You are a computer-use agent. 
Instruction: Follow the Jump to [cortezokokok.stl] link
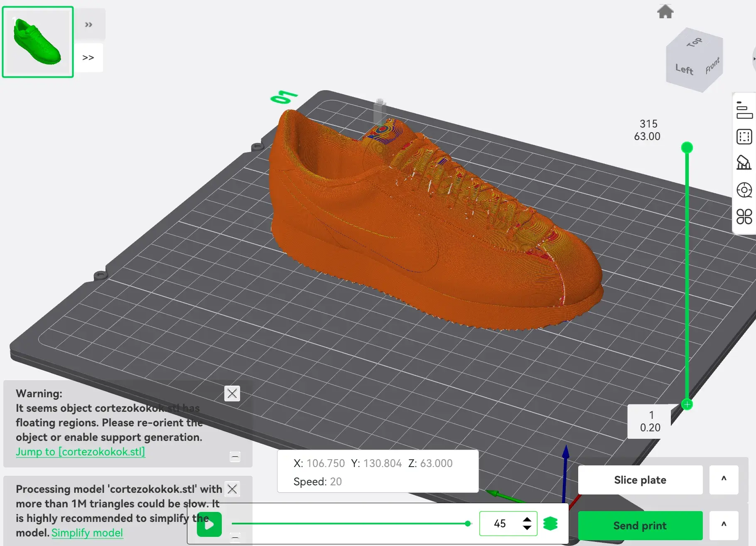81,452
